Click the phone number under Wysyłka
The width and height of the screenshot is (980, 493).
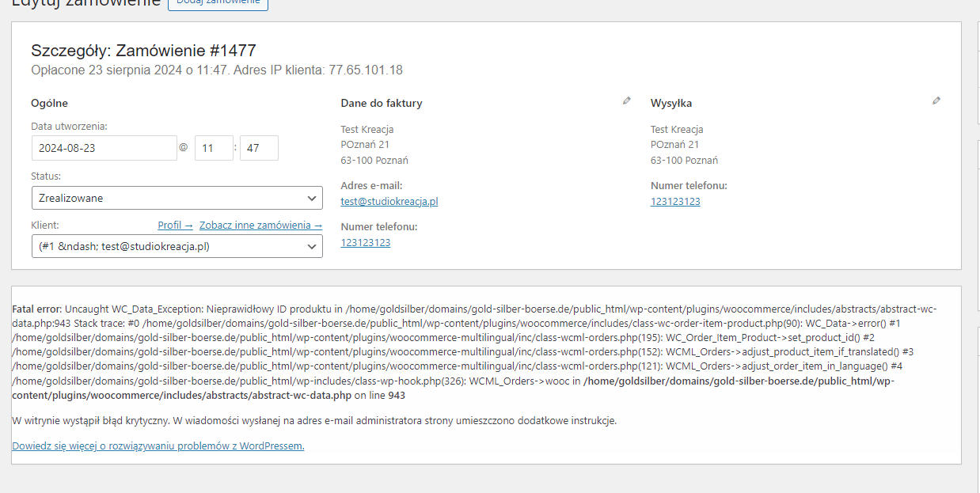[x=675, y=201]
